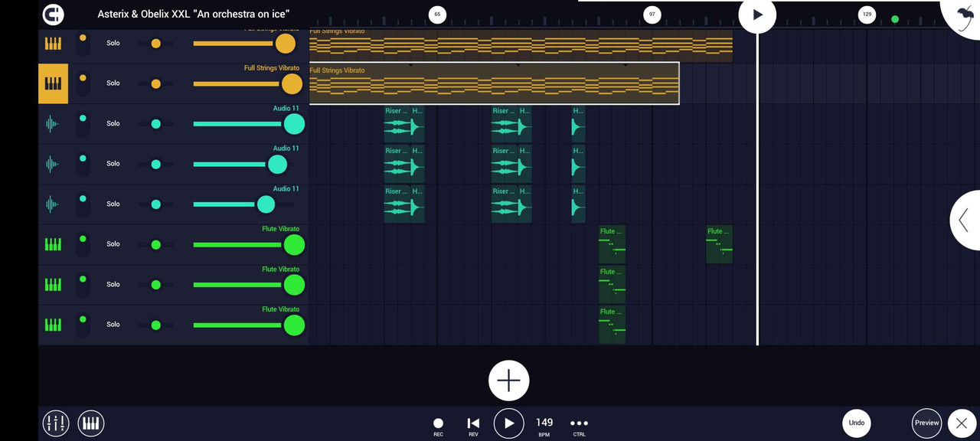This screenshot has width=980, height=441.
Task: Solo the selected Full Strings Vibrato track
Action: click(x=113, y=83)
